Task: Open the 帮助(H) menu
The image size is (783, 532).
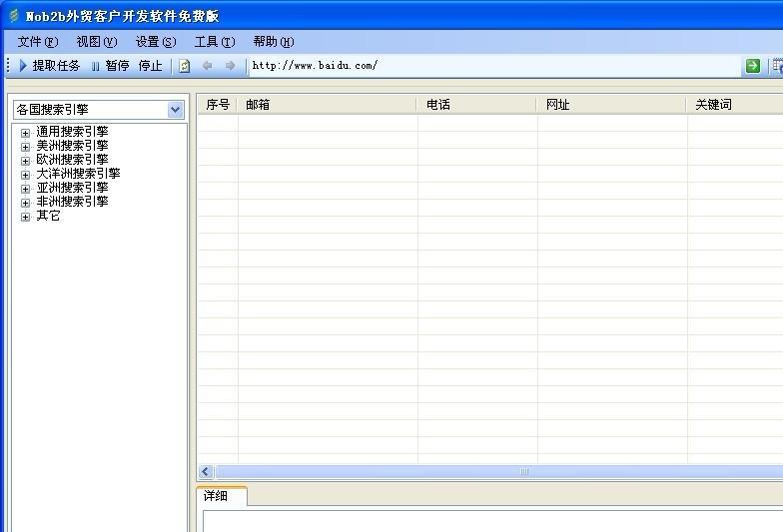Action: coord(274,42)
